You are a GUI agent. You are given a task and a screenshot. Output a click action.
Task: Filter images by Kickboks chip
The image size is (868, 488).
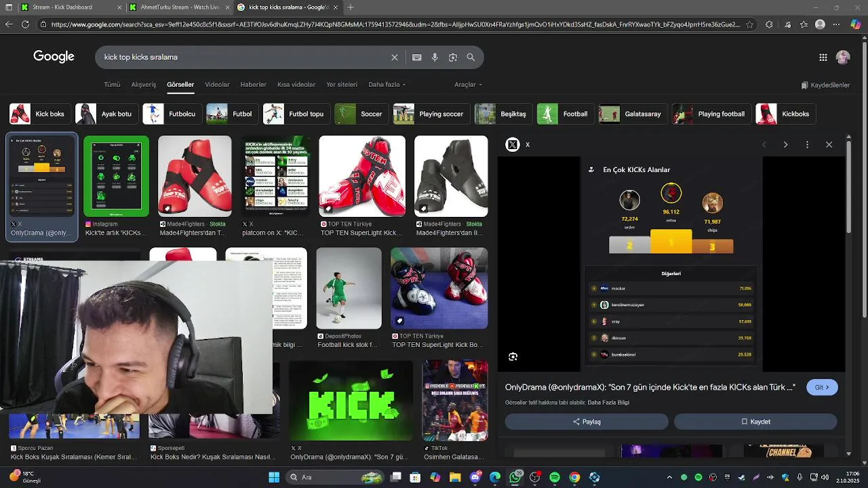pos(785,114)
